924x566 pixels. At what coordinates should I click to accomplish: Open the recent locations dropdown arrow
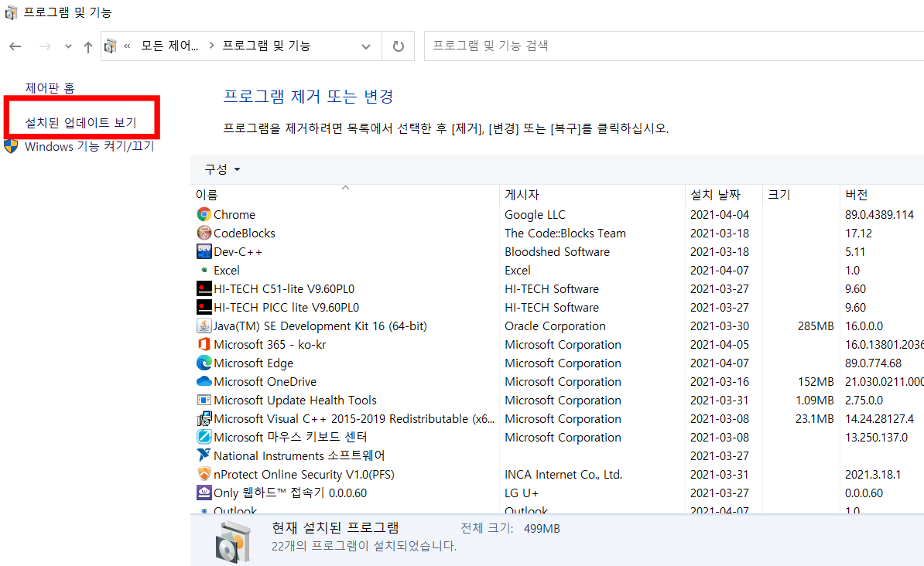(x=68, y=46)
